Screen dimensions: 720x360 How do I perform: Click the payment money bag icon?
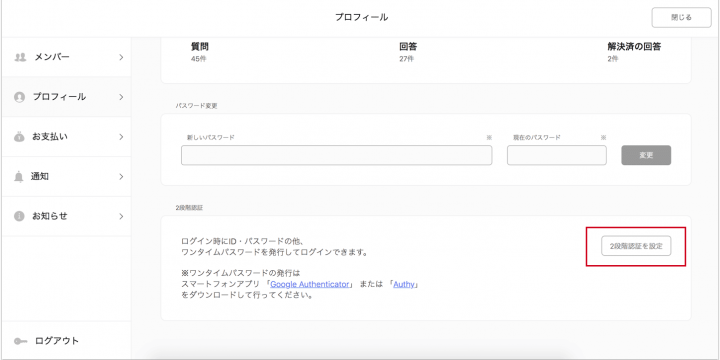(x=19, y=137)
